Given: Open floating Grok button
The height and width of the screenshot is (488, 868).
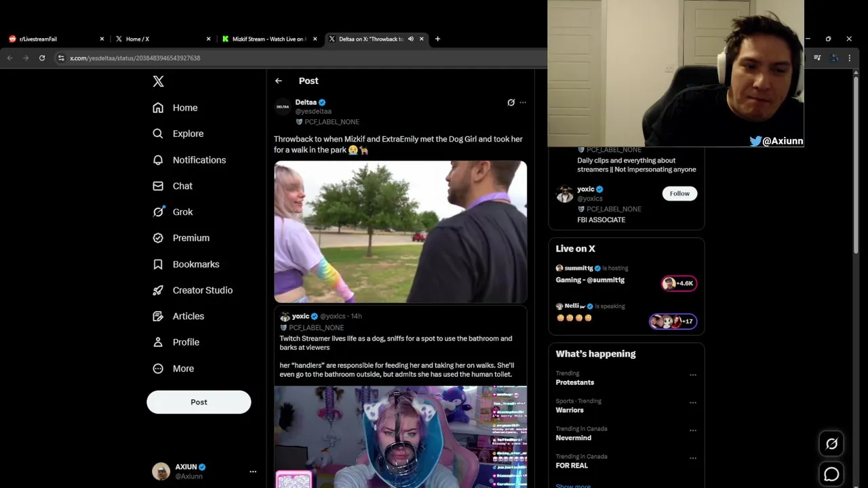Looking at the screenshot, I should click(831, 444).
